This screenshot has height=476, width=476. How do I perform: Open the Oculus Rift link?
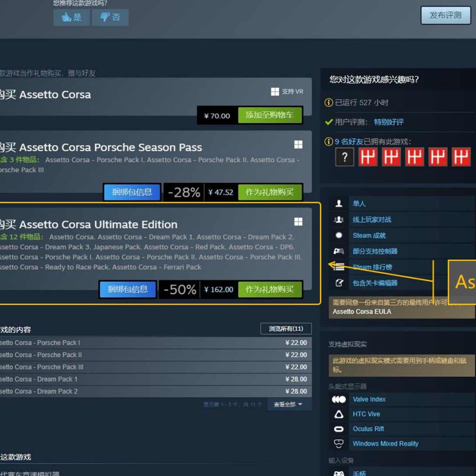click(368, 429)
